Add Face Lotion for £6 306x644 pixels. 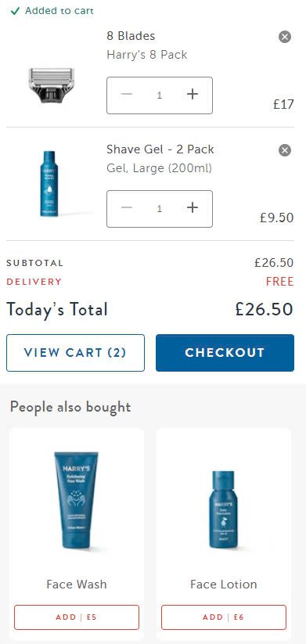pyautogui.click(x=224, y=617)
